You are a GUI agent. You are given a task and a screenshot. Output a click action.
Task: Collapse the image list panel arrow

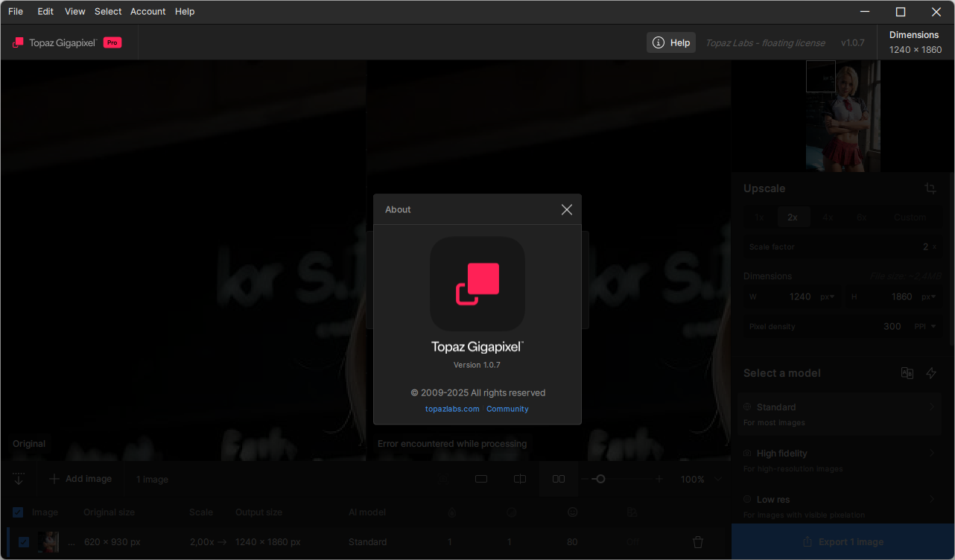coord(19,479)
